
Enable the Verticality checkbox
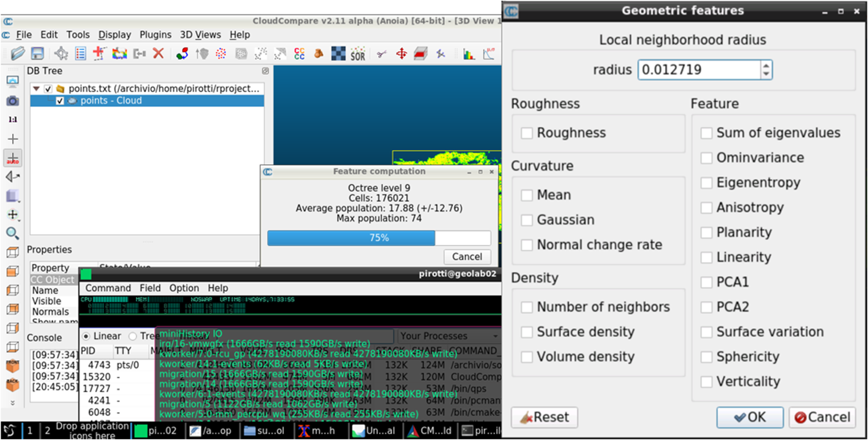click(x=706, y=382)
